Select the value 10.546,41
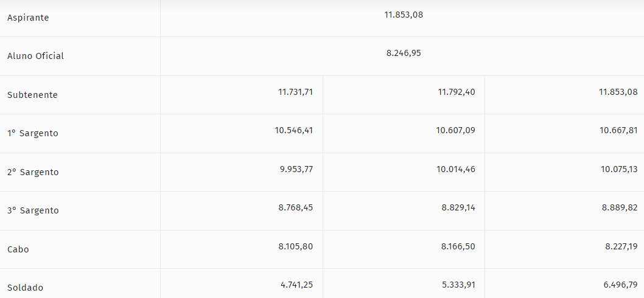Viewport: 644px width, 298px height. [x=293, y=130]
